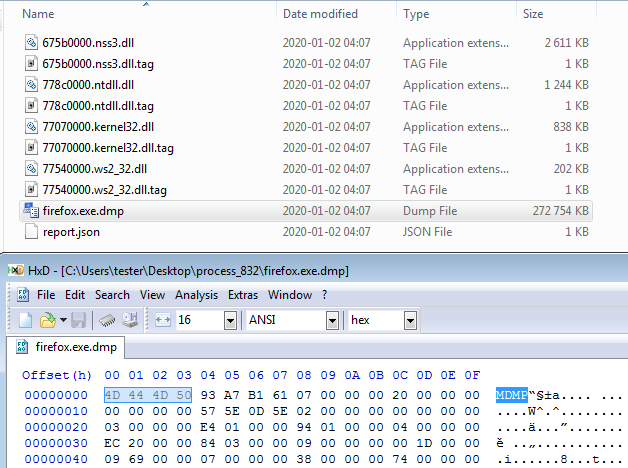The image size is (628, 468).
Task: Click the 2 611 KB size cell
Action: [x=566, y=42]
